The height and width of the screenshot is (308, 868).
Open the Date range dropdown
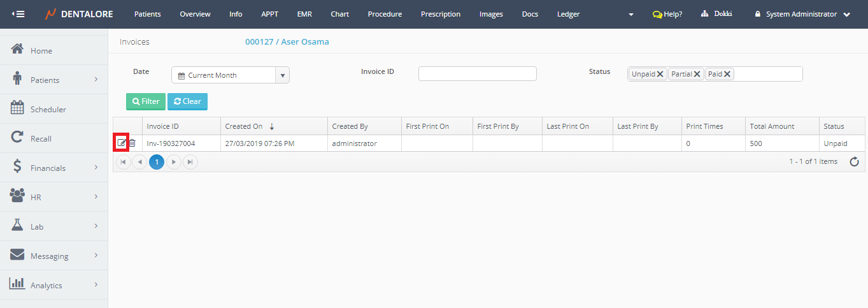point(282,75)
